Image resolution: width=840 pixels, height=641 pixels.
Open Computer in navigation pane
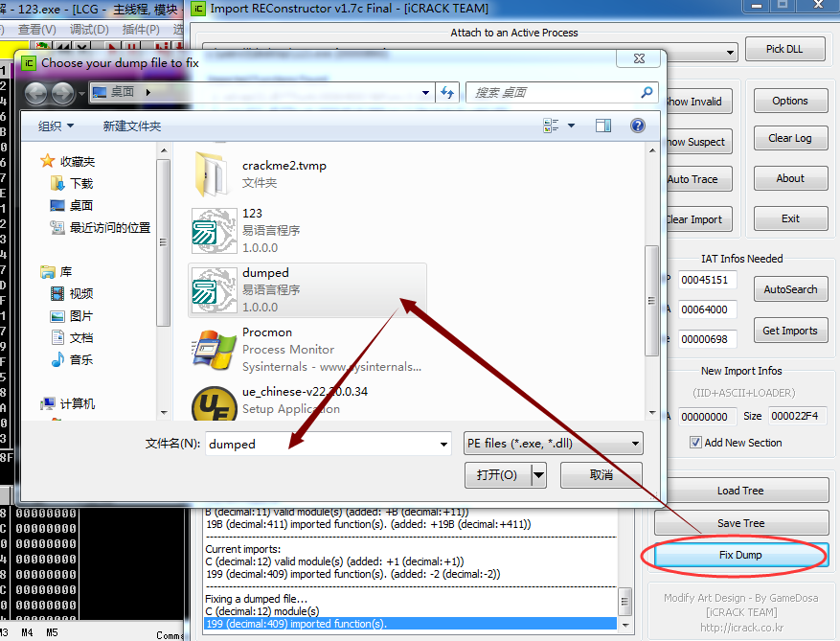pyautogui.click(x=67, y=403)
